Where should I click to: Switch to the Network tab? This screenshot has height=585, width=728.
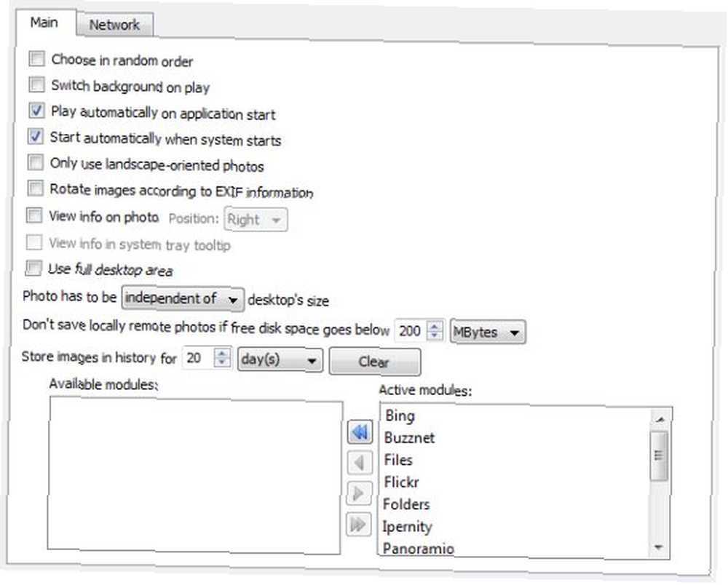coord(114,25)
